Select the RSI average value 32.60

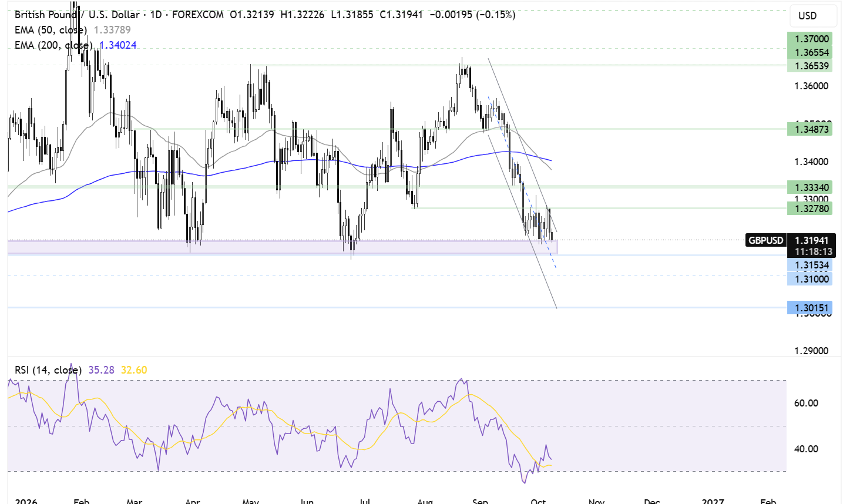(134, 370)
